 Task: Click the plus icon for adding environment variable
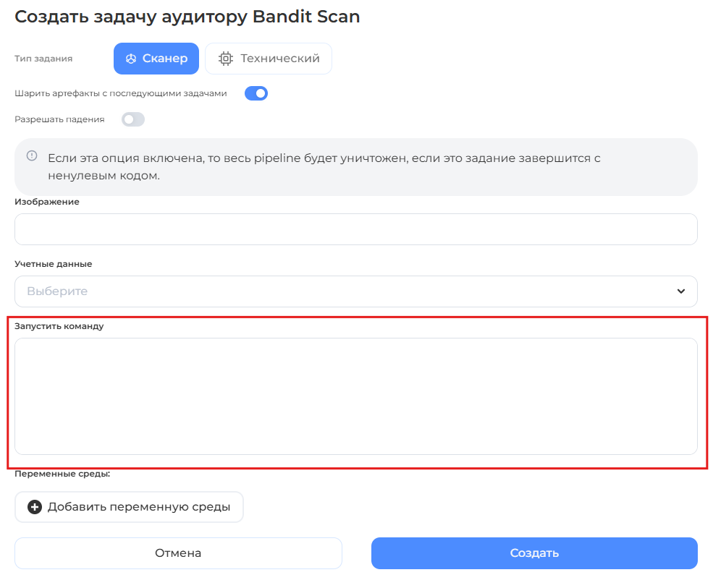coord(35,507)
